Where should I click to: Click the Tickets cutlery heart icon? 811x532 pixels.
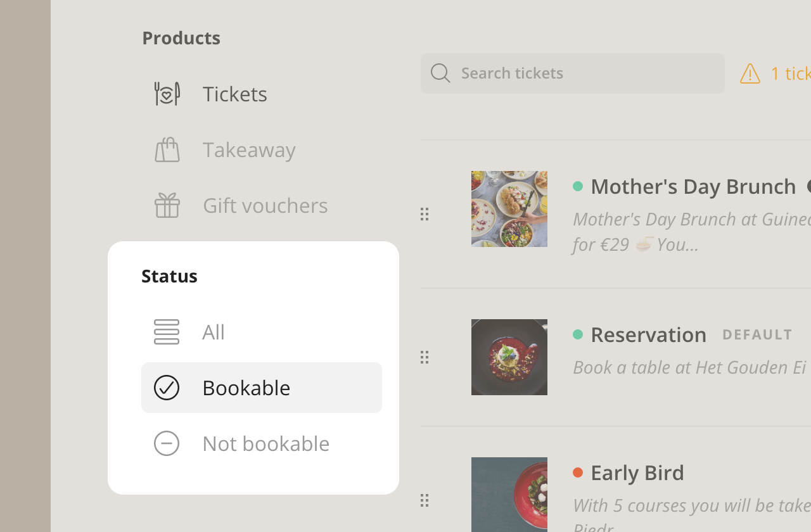tap(167, 94)
